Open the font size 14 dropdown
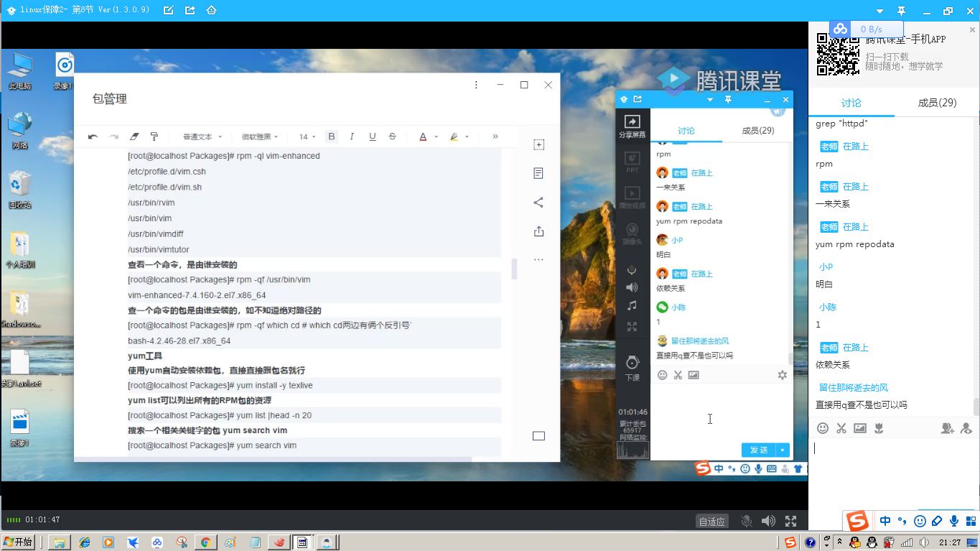The height and width of the screenshot is (551, 980). (308, 136)
